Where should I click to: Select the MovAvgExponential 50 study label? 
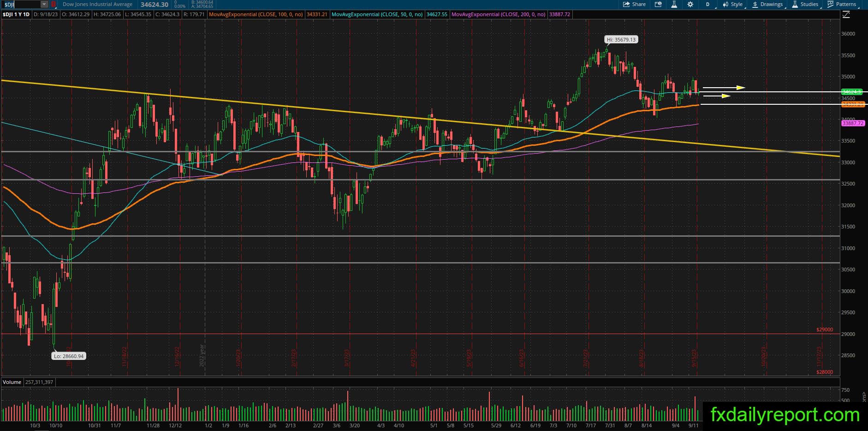377,15
